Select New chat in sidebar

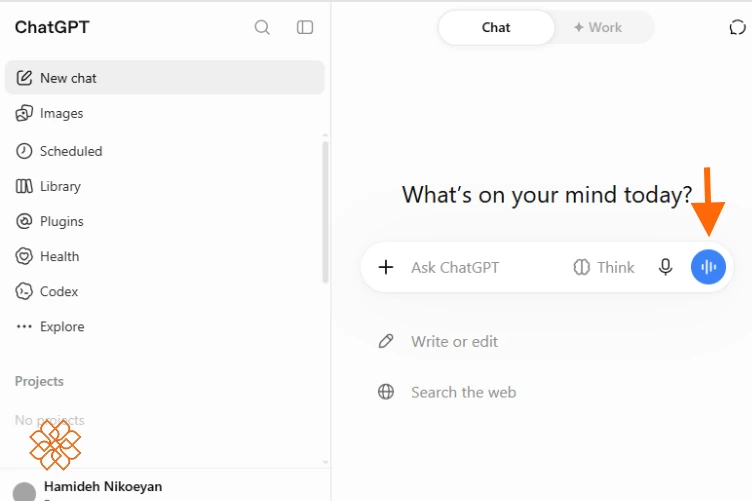(x=164, y=78)
